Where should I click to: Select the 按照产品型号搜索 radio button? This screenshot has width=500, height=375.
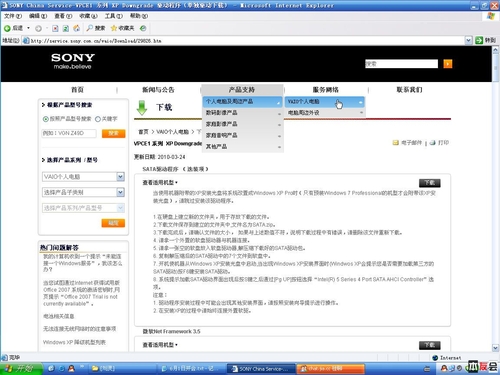tap(46, 119)
